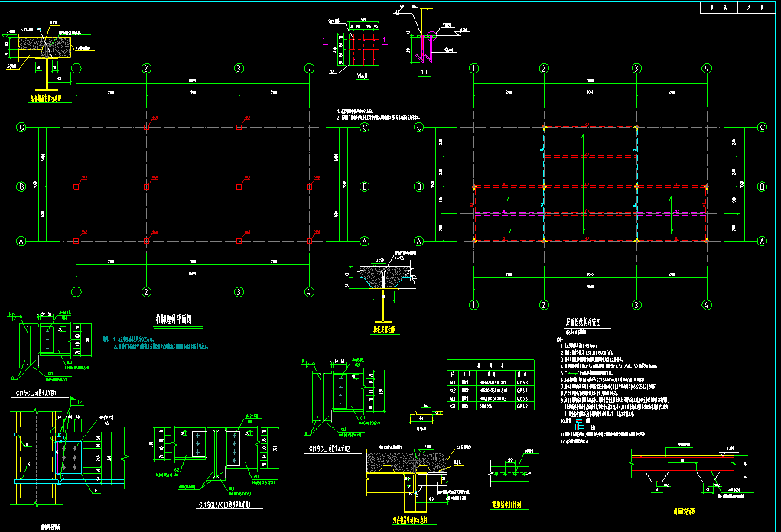
Task: Select embed plate detail with red grid
Action: point(363,47)
